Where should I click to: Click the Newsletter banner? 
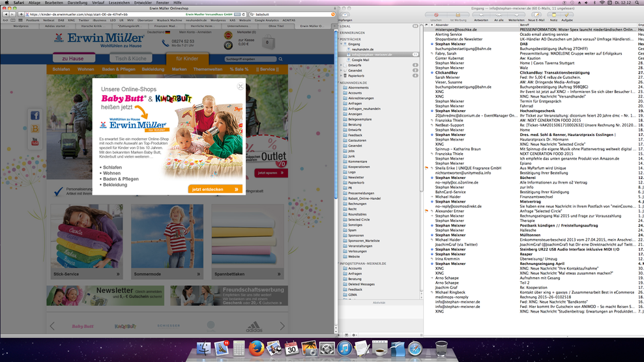(x=106, y=296)
